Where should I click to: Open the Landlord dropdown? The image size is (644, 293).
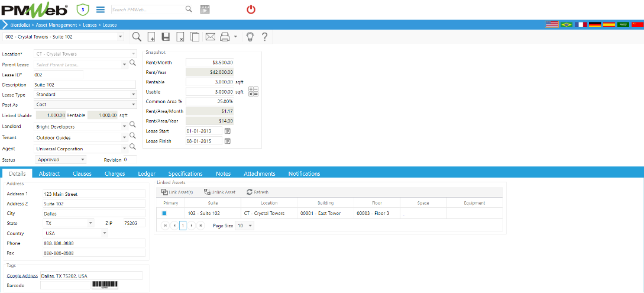point(124,127)
